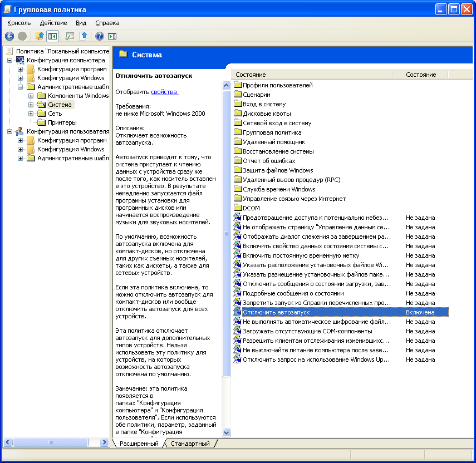476x463 pixels.
Task: Select the Служба времени Windows row text
Action: pos(279,189)
